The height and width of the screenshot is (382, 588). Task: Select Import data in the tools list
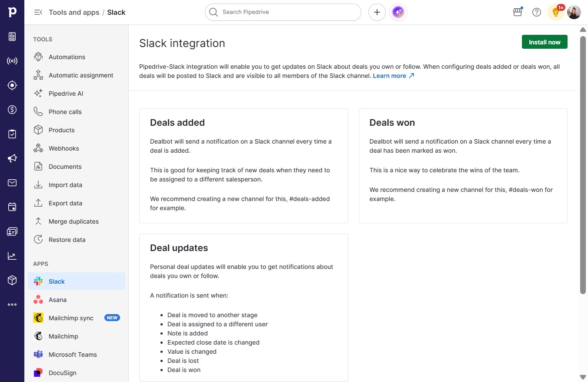77,185
